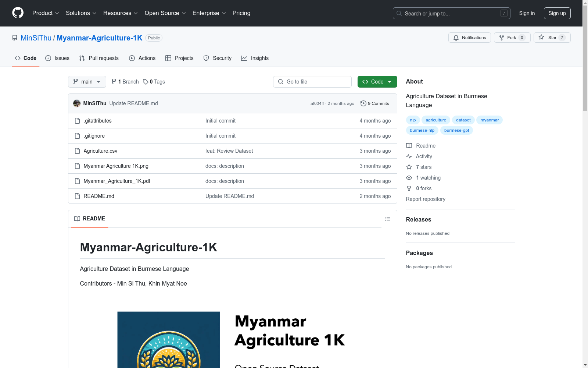Click the star icon next to 7 stars
Screen dimensions: 588x368
coord(409,167)
